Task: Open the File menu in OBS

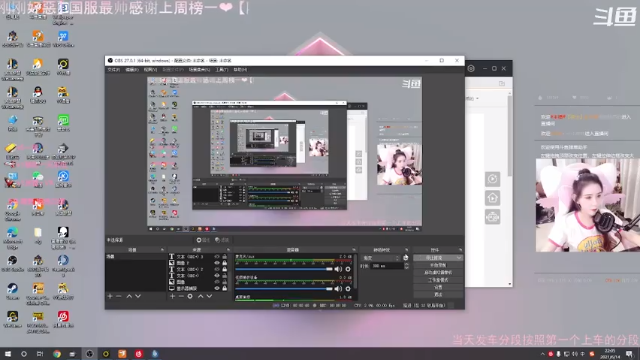Action: [113, 70]
